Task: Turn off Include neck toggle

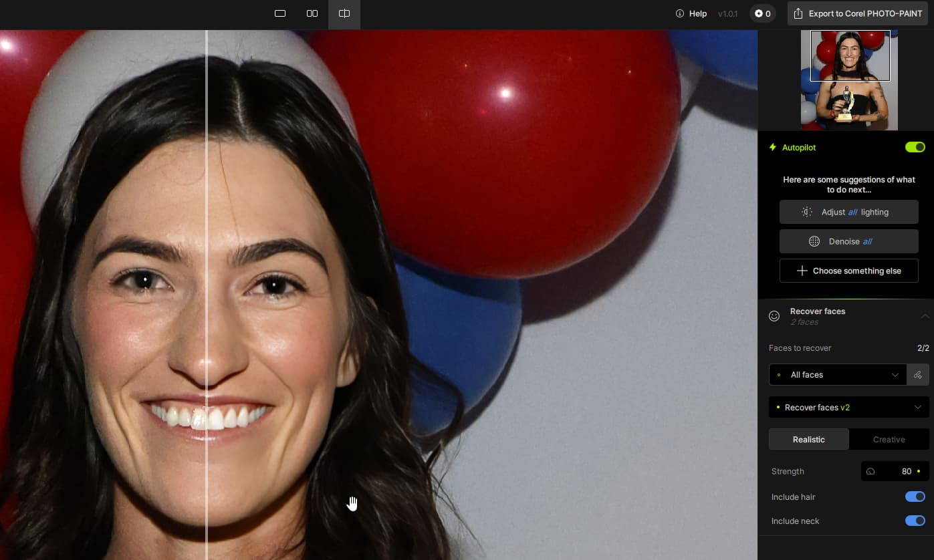Action: (915, 521)
